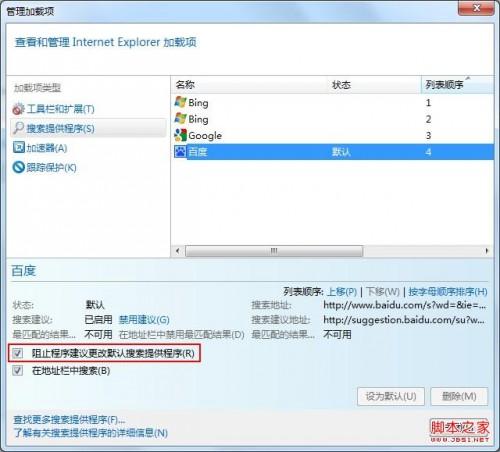Select the 百度 row in provider list

(333, 152)
